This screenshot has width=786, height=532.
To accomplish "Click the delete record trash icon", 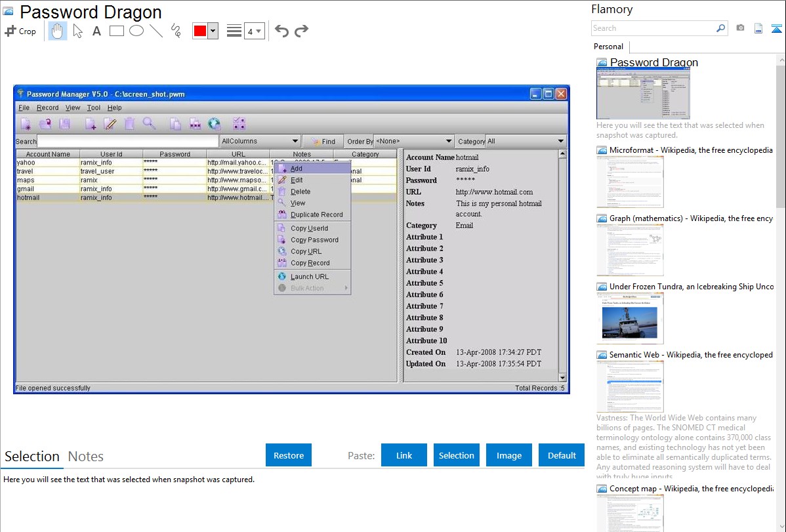I will click(x=129, y=124).
